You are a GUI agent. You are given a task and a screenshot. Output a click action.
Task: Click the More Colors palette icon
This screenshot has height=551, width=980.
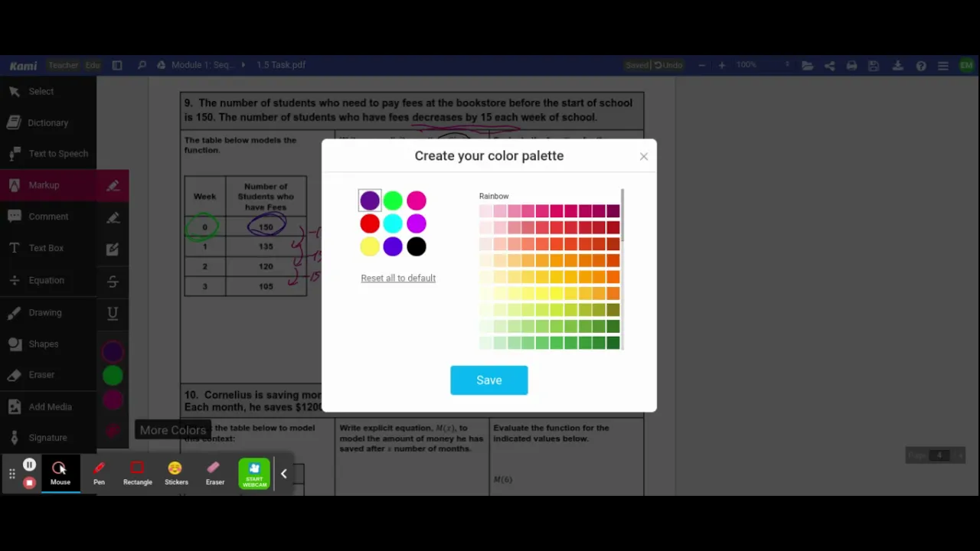click(x=113, y=431)
